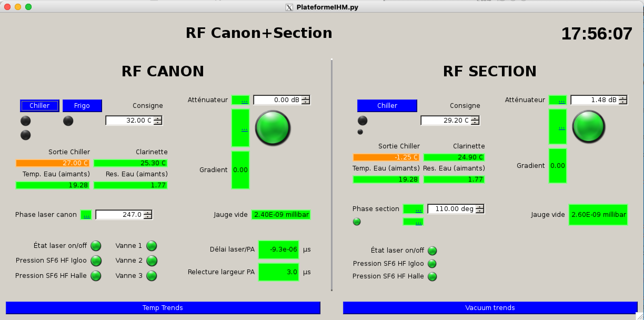This screenshot has width=644, height=320.
Task: Toggle the Frigo button
Action: 82,106
